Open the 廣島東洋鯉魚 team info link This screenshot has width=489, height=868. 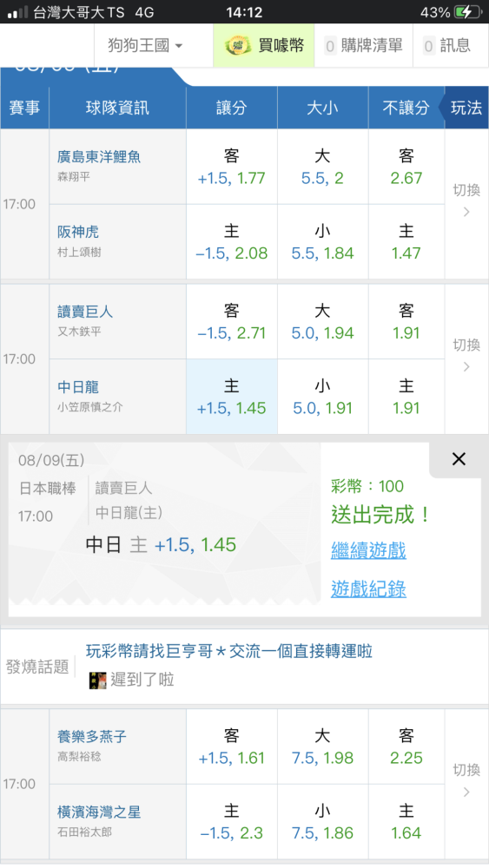[x=98, y=156]
